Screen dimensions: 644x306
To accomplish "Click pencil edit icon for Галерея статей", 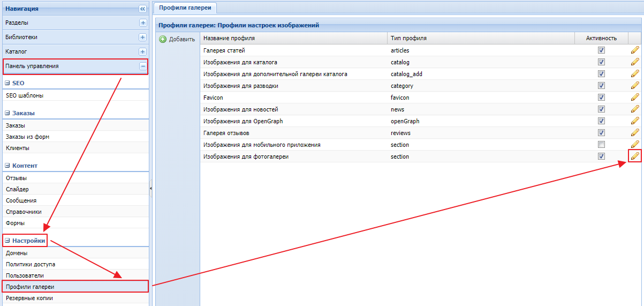I will pyautogui.click(x=635, y=50).
